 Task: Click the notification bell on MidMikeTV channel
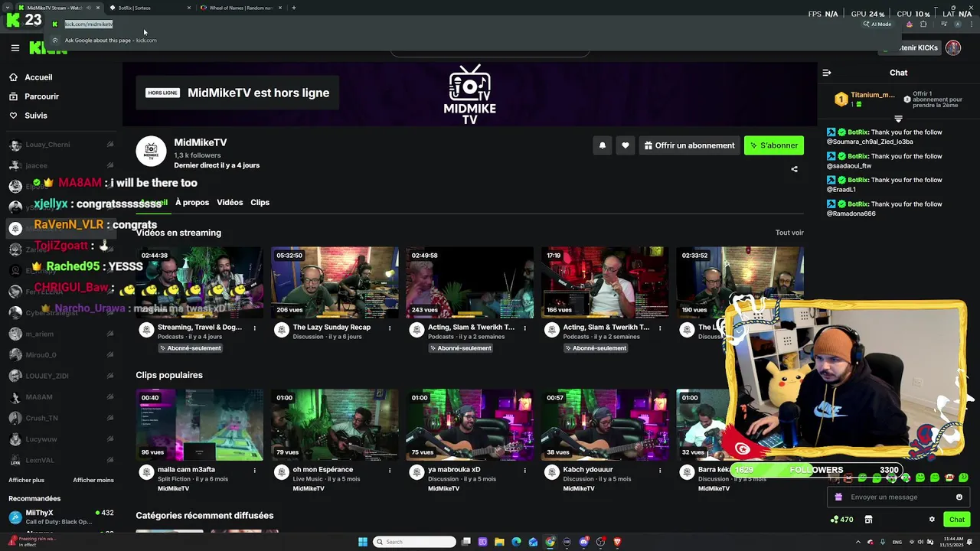pyautogui.click(x=602, y=145)
